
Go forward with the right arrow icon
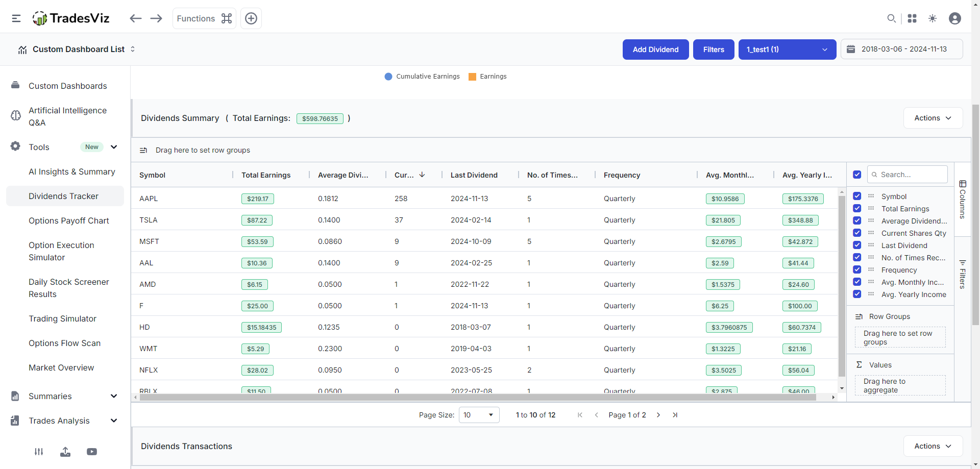[156, 18]
